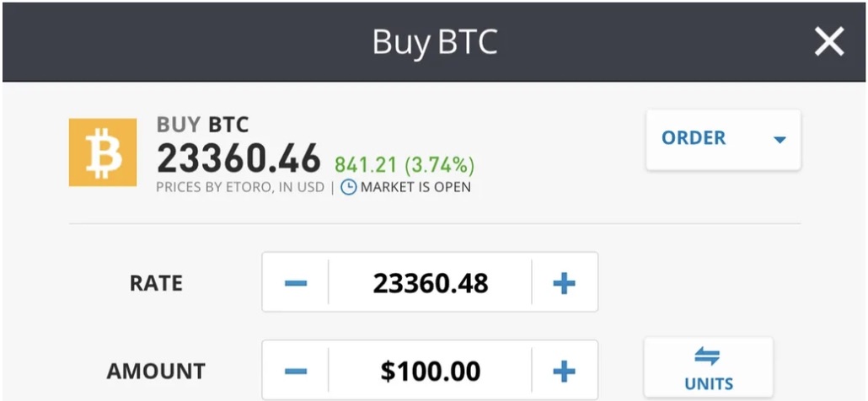Decrease the amount with minus icon
Image resolution: width=868 pixels, height=401 pixels.
click(x=296, y=371)
